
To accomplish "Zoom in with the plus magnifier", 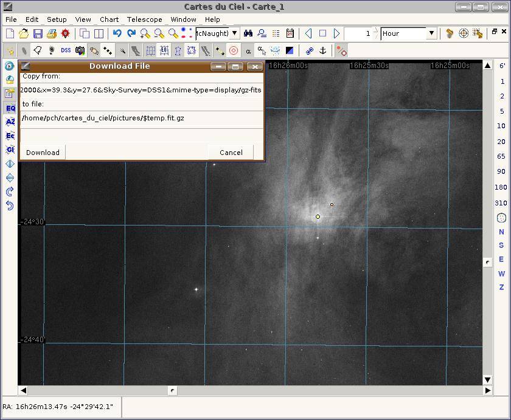I will [145, 33].
